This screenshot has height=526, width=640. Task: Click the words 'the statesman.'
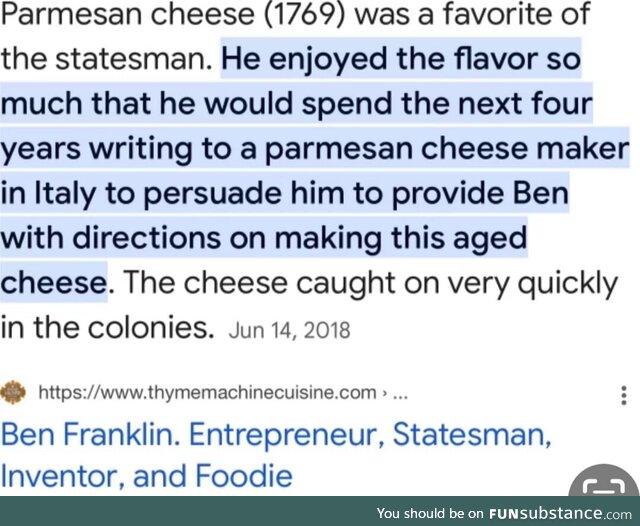[107, 58]
